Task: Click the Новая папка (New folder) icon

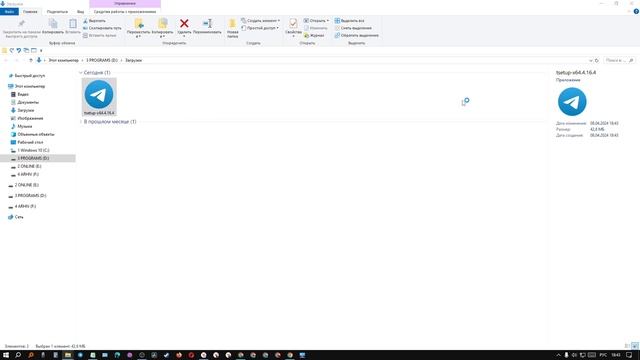Action: click(x=232, y=24)
